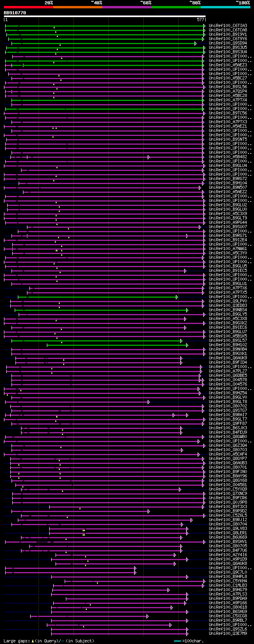The height and width of the screenshot is (644, 254).
Task: Select label UniRef100_B9SL57
Action: (228, 341)
